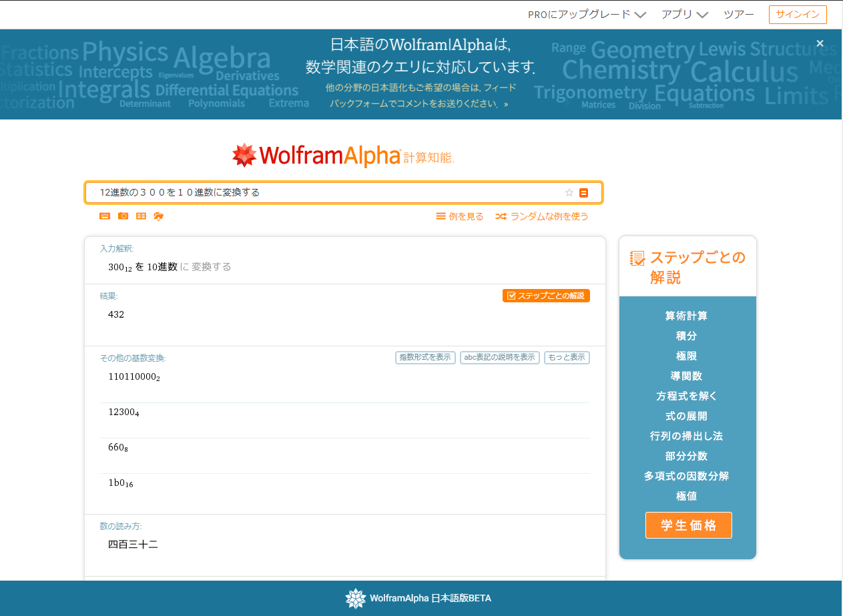Click the camera image input icon
Screen dimensions: 843x616
tap(123, 216)
